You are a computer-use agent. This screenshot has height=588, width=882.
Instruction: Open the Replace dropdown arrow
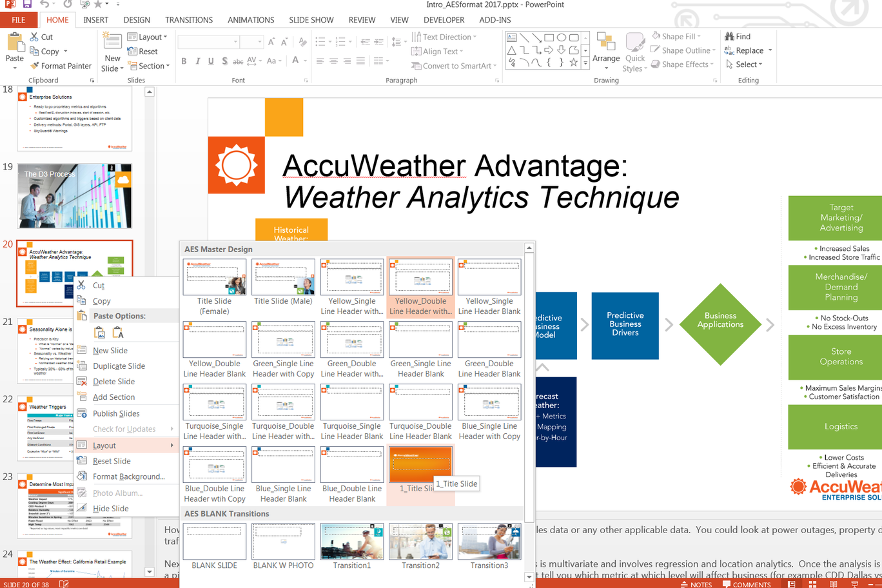770,50
